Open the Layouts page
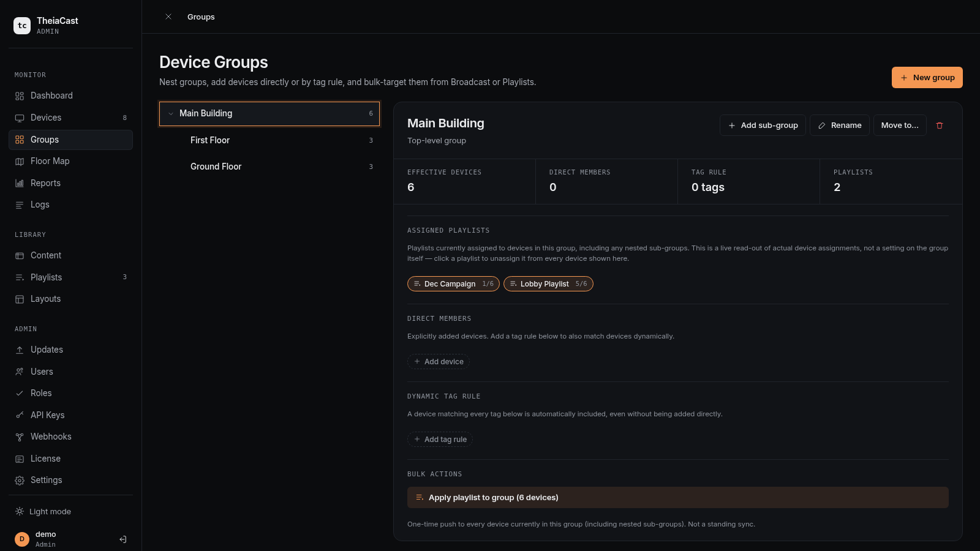Screen dimensions: 980x551 [x=70, y=299]
